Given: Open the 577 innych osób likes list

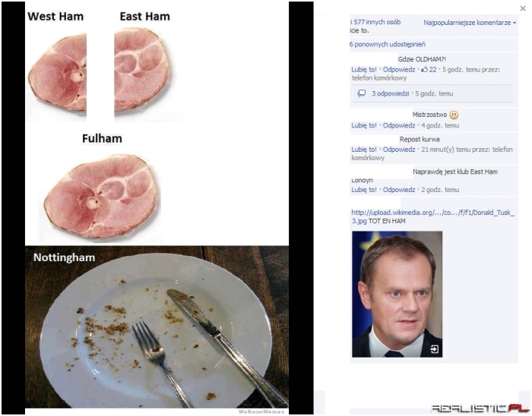Looking at the screenshot, I should click(x=377, y=22).
